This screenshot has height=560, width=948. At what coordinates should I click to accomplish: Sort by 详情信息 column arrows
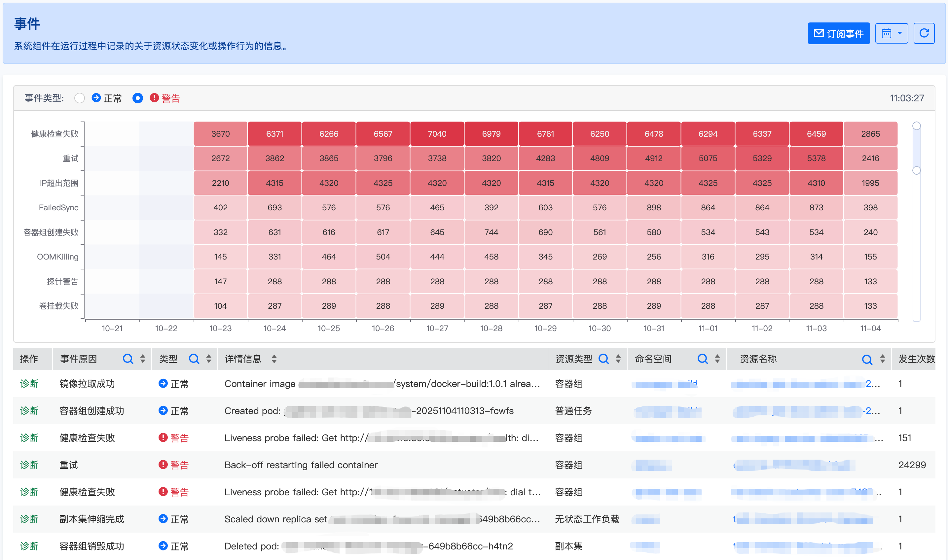point(274,359)
